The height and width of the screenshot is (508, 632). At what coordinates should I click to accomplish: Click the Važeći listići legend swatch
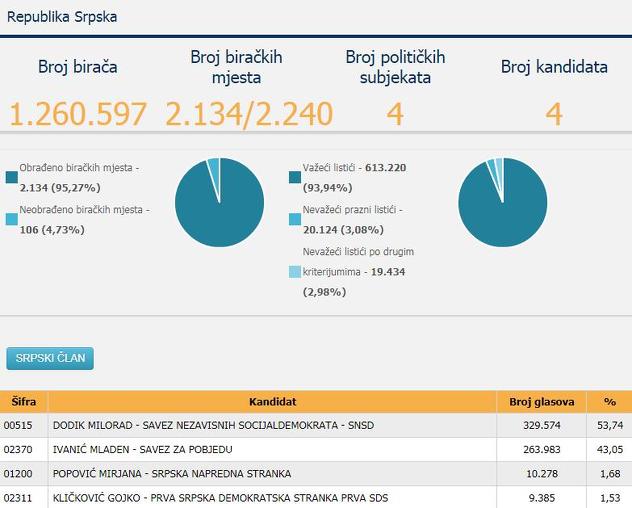coord(295,177)
